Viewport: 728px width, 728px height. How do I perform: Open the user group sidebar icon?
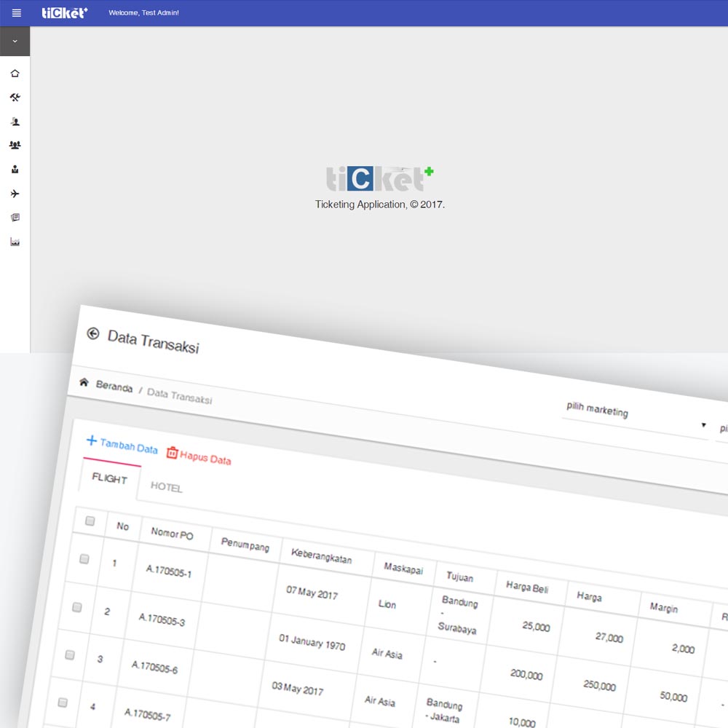coord(15,146)
